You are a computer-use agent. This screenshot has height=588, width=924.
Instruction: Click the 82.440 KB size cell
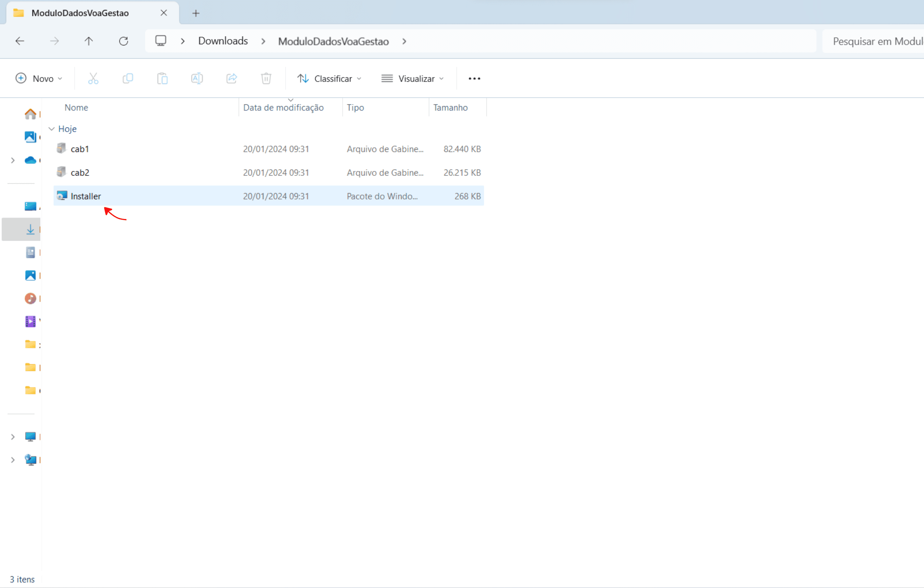[462, 149]
